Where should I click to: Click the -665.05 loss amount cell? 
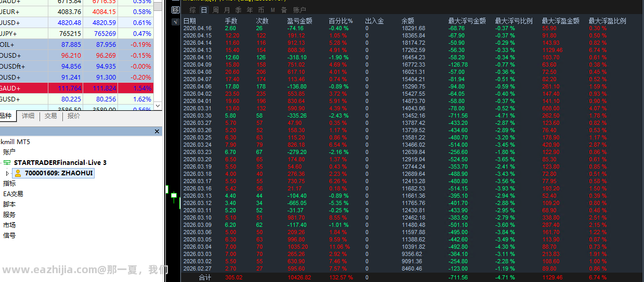click(x=297, y=203)
